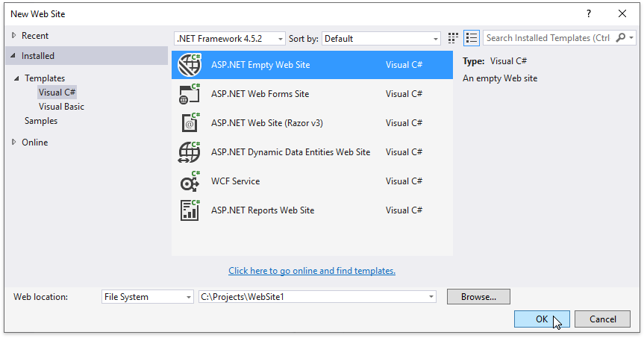Click the ASP.NET Web Forms Site icon
Image resolution: width=644 pixels, height=338 pixels.
[190, 94]
